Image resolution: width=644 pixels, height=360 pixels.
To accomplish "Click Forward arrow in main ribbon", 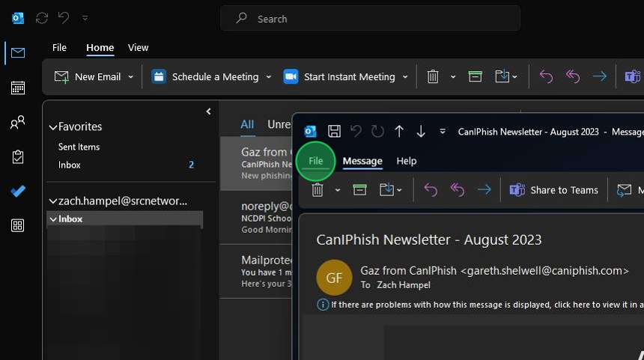I will [x=600, y=76].
